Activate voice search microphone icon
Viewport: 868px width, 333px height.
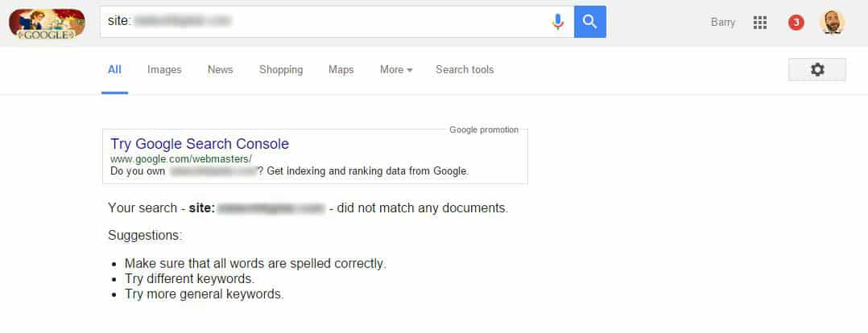pos(558,23)
